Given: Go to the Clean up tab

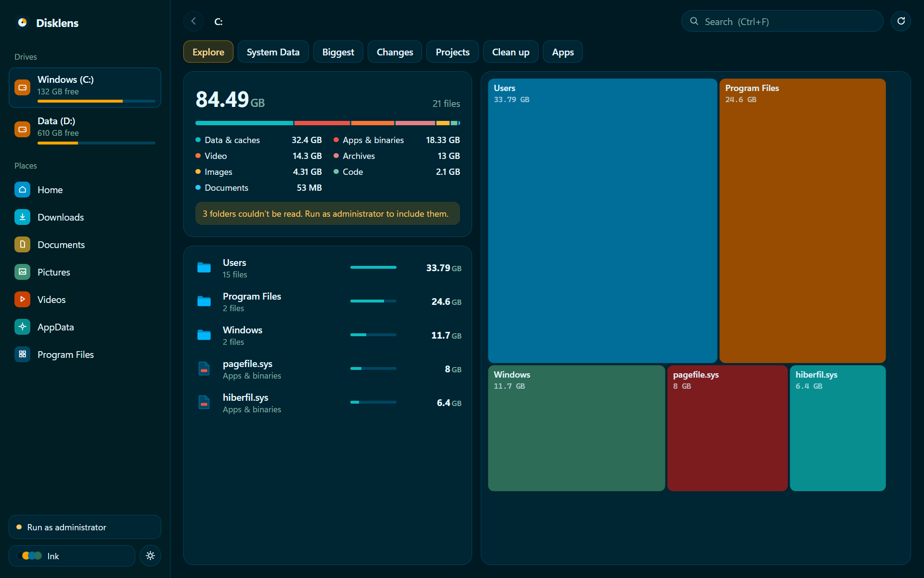Looking at the screenshot, I should point(511,52).
